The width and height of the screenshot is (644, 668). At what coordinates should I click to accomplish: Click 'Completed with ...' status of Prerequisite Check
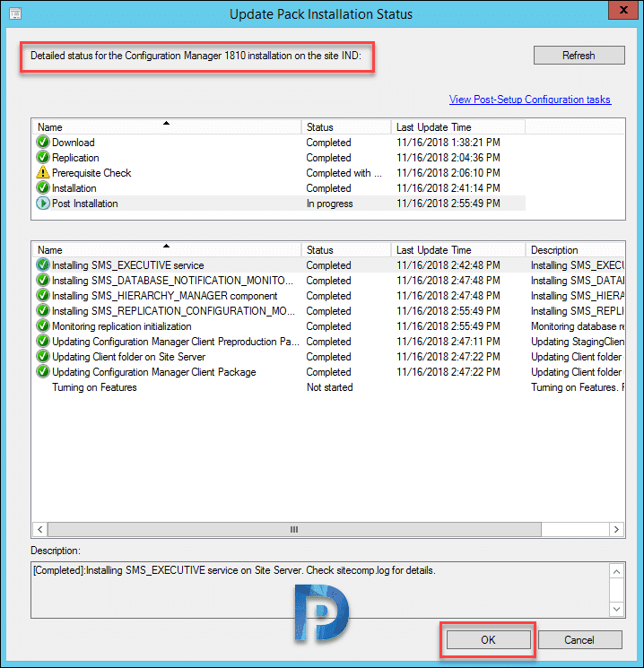click(x=344, y=173)
